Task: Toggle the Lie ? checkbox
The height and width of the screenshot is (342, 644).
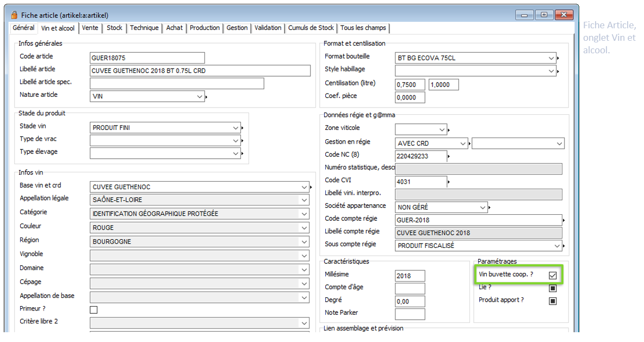Action: pyautogui.click(x=553, y=288)
